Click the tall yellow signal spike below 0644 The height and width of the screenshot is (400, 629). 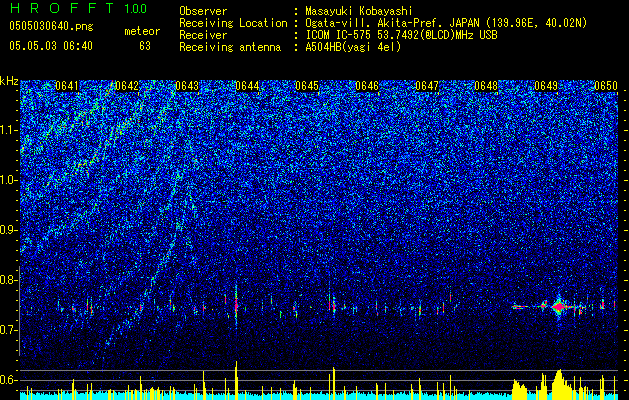[236, 380]
